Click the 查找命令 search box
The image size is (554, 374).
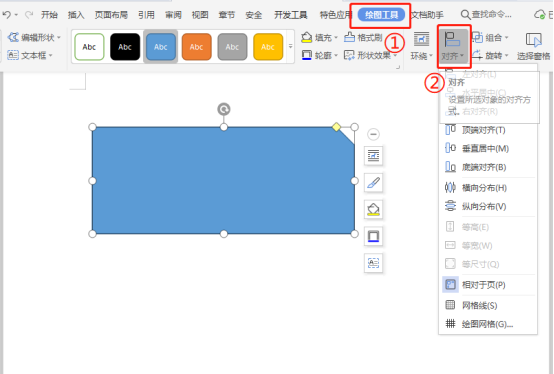(486, 14)
